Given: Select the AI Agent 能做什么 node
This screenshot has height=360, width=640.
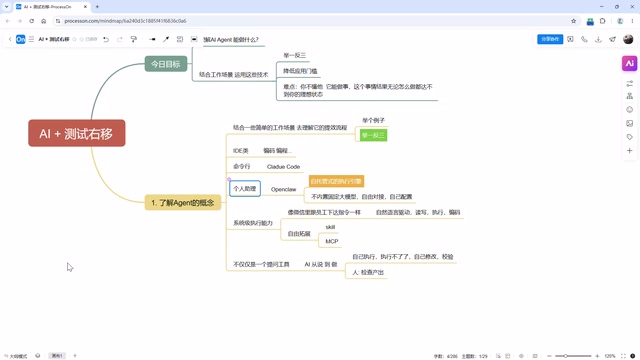Looking at the screenshot, I should pyautogui.click(x=231, y=40).
